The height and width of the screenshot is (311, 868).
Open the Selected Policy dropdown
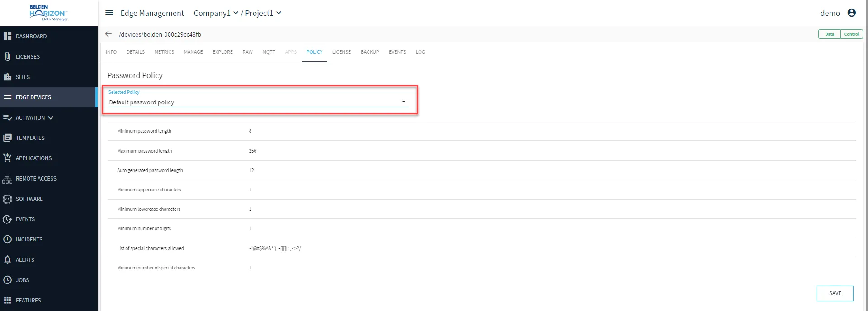click(258, 102)
